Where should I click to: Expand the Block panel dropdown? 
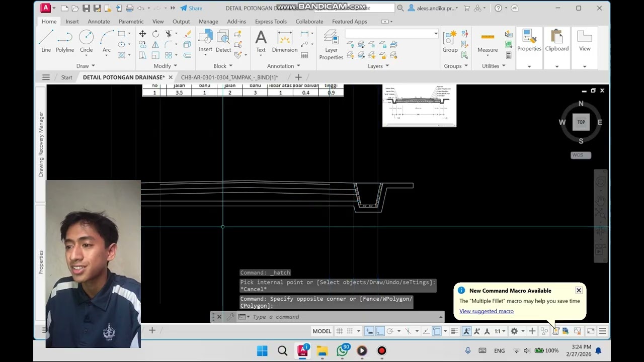tap(223, 66)
